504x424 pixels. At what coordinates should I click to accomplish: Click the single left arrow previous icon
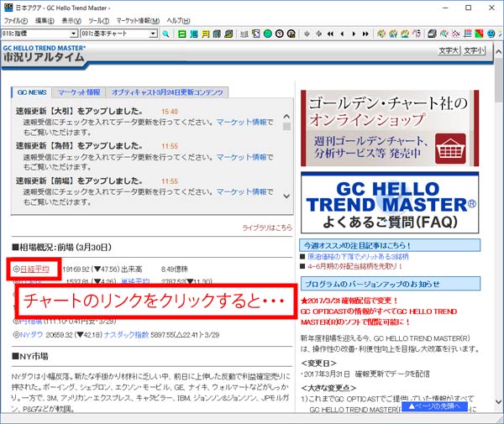point(342,34)
